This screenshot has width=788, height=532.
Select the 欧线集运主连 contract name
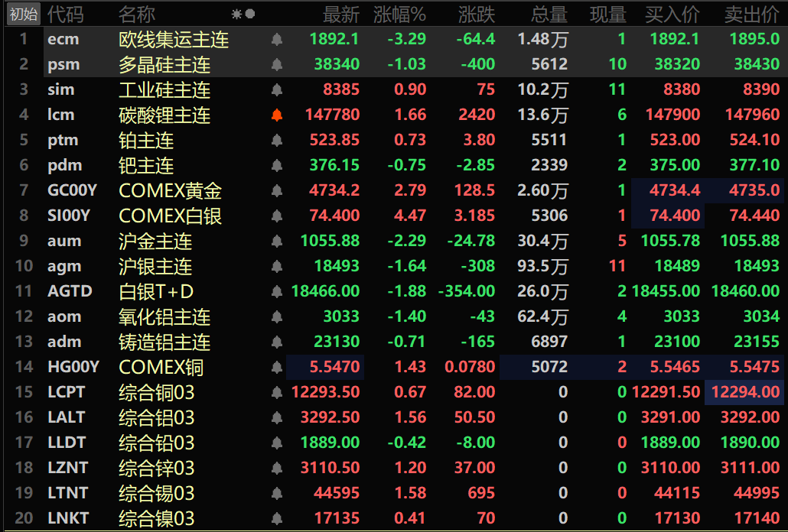[x=174, y=40]
